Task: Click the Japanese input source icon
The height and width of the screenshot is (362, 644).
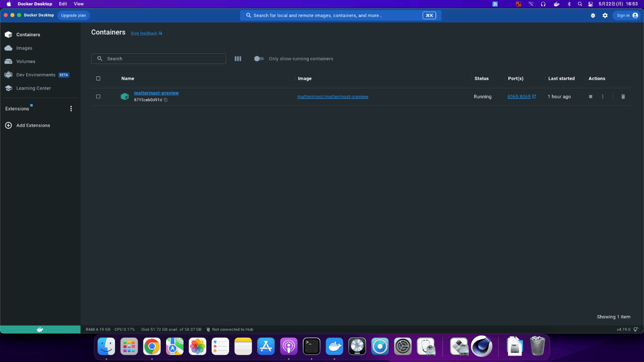Action: (495, 4)
